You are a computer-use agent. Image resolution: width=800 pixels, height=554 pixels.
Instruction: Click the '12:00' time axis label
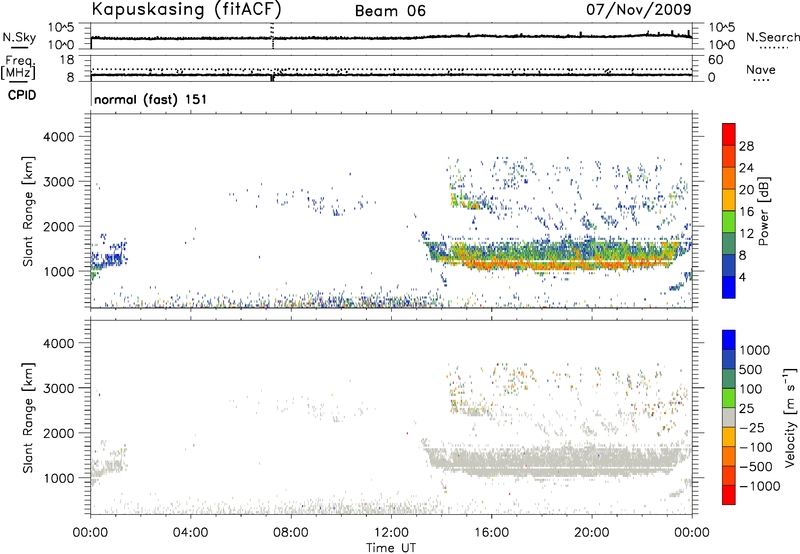tap(391, 533)
